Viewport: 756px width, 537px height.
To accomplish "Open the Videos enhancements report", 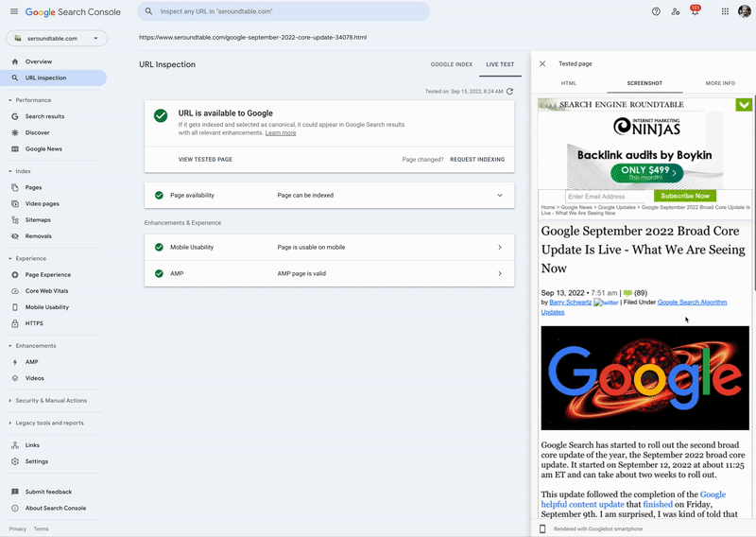I will tap(34, 378).
